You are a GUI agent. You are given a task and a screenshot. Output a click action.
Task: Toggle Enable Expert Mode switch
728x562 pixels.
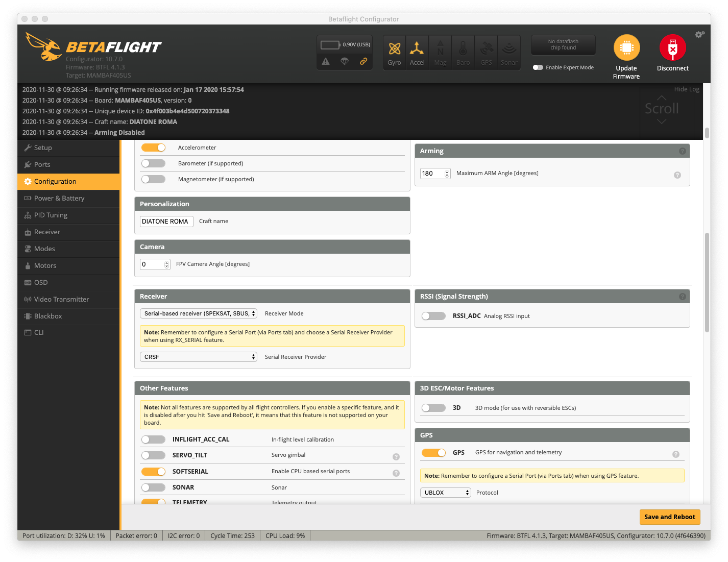[x=538, y=67]
